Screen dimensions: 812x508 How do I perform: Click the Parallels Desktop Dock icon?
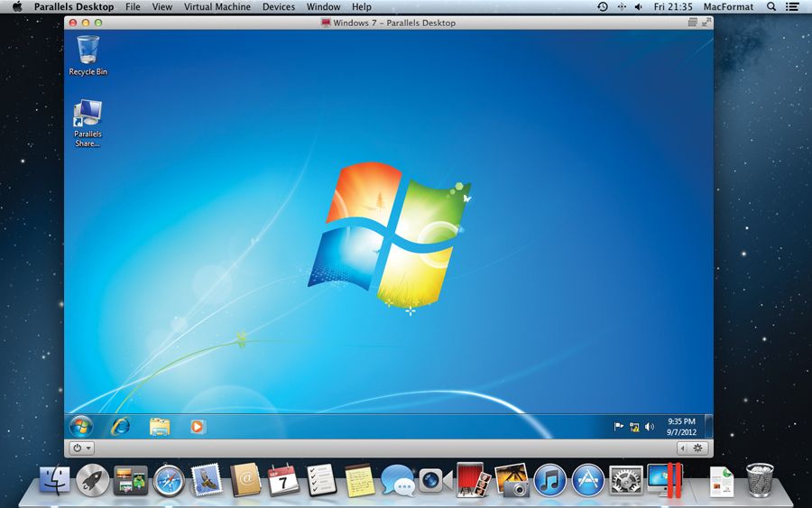click(665, 479)
